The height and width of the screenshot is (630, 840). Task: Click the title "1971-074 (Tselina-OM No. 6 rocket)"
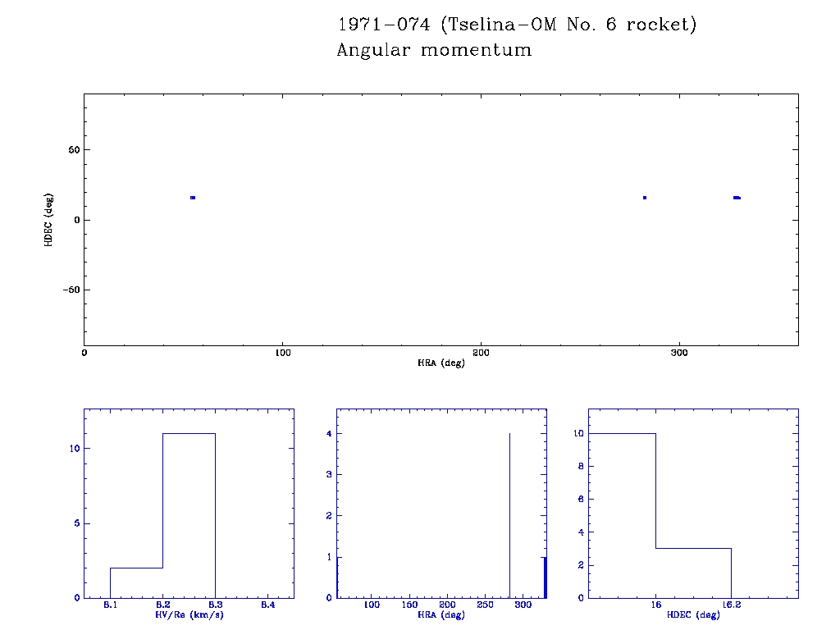(x=517, y=25)
